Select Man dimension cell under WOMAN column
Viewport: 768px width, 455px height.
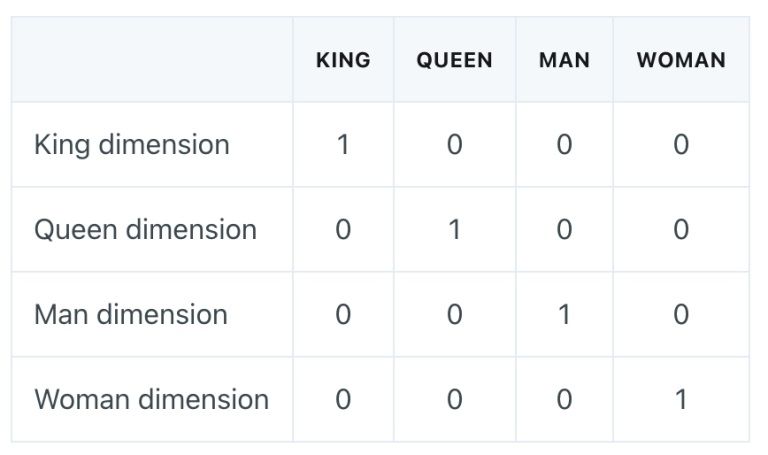[x=681, y=315]
